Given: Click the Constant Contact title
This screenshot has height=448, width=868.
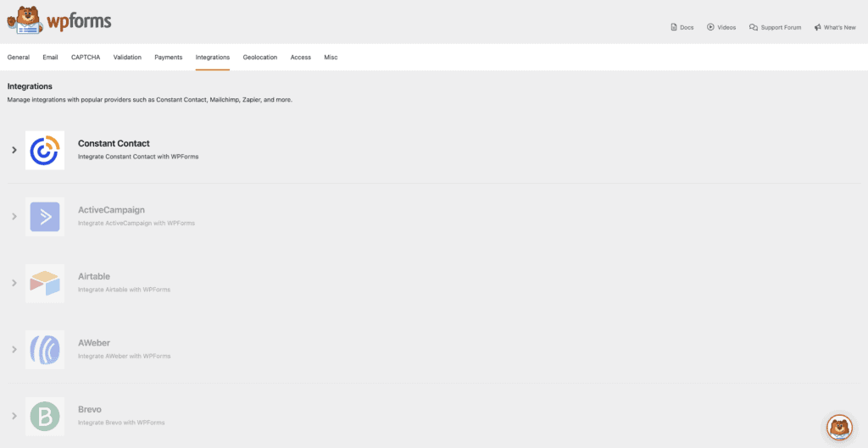Looking at the screenshot, I should (114, 143).
